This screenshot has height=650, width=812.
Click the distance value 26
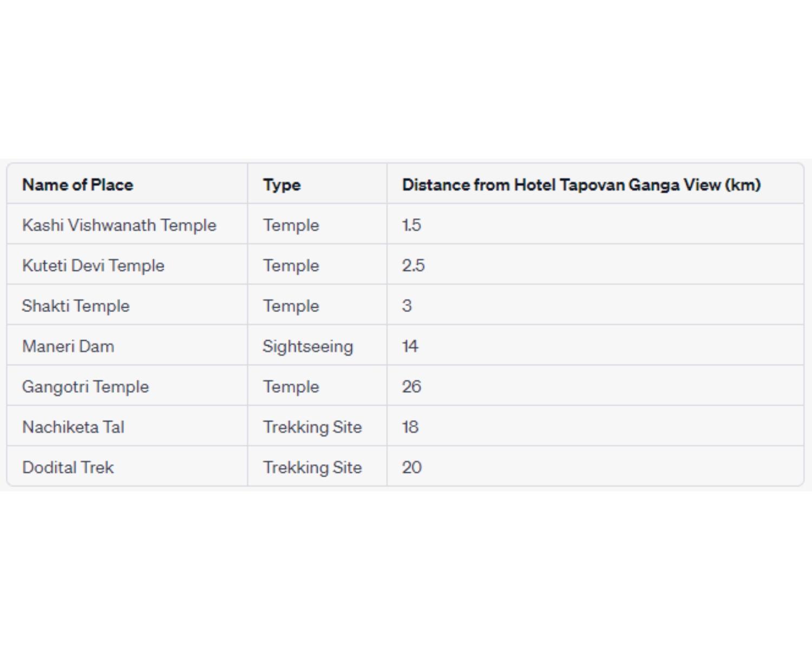[x=411, y=386]
